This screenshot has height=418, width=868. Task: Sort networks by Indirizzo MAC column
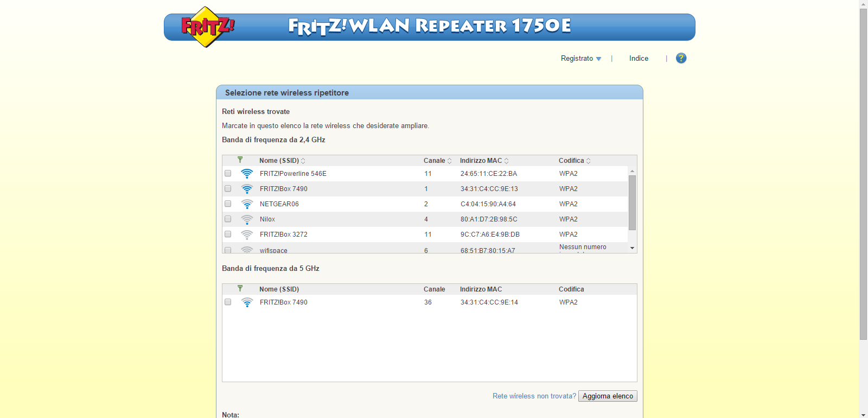click(484, 161)
